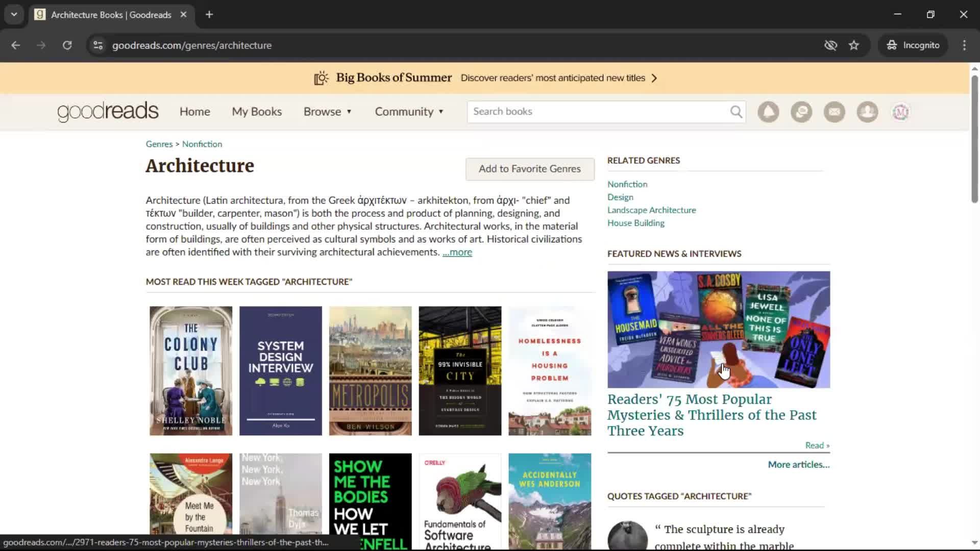Click the page vertical scrollbar thumb
Screen dimensions: 980x551
[x=974, y=139]
